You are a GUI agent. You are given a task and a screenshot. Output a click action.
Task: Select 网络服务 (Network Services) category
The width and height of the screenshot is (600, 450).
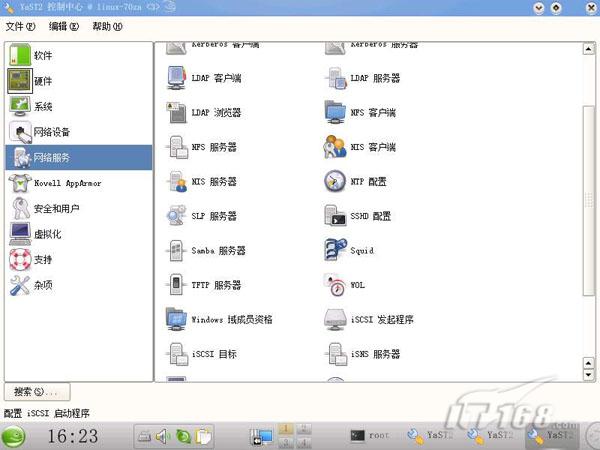click(x=78, y=157)
